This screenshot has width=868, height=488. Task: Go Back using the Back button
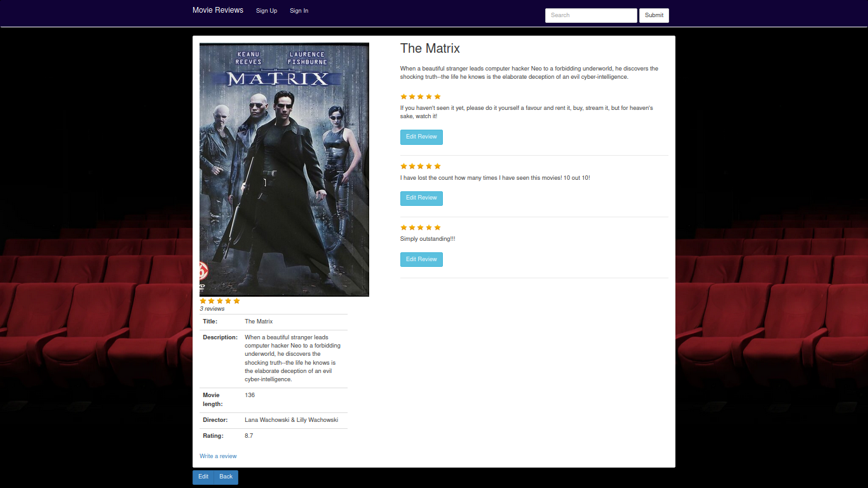click(x=226, y=477)
